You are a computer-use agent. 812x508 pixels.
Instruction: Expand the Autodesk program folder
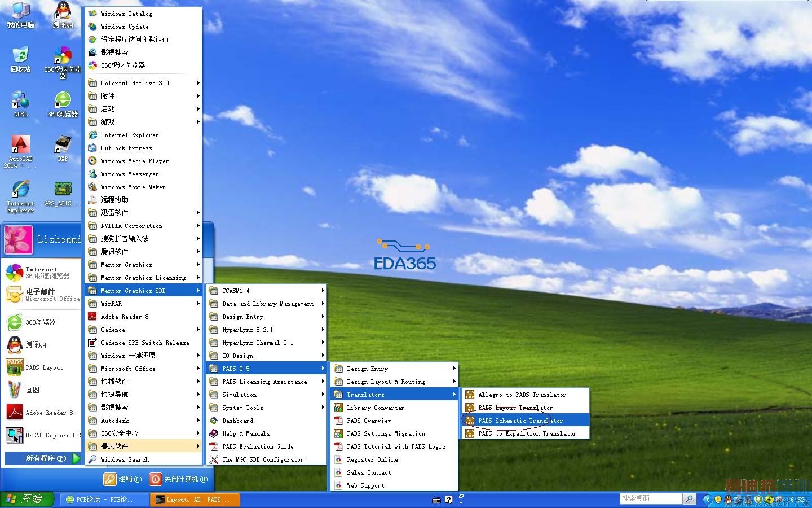(x=143, y=421)
